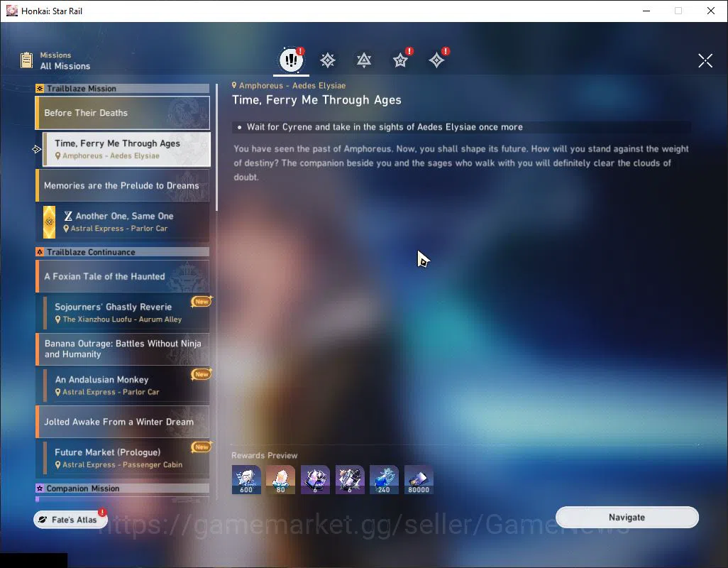Collapse Banana Outrage mission group
This screenshot has height=568, width=728.
(123, 349)
